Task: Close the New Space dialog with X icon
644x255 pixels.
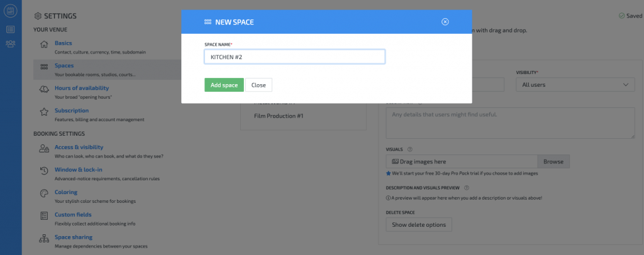Action: coord(445,22)
